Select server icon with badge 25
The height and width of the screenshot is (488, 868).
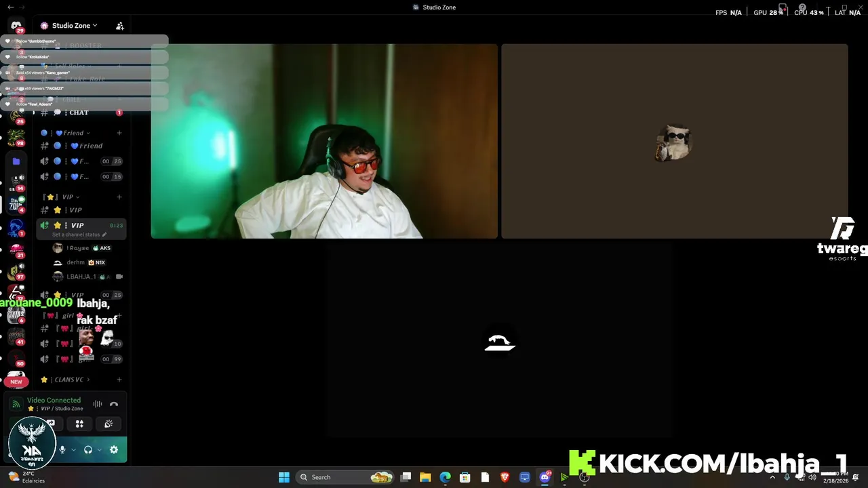click(x=16, y=116)
